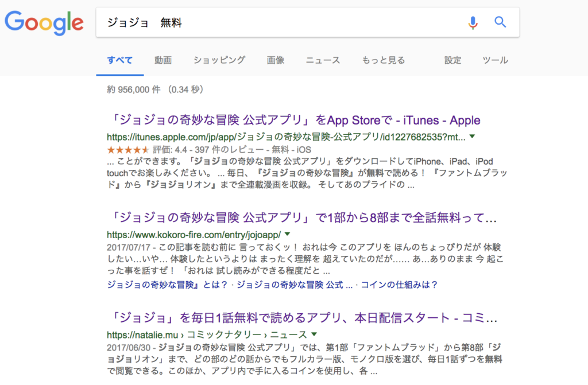Image resolution: width=588 pixels, height=385 pixels.
Task: Click date text 2017/07/17 in kokoro-fire snippet
Action: (x=128, y=247)
